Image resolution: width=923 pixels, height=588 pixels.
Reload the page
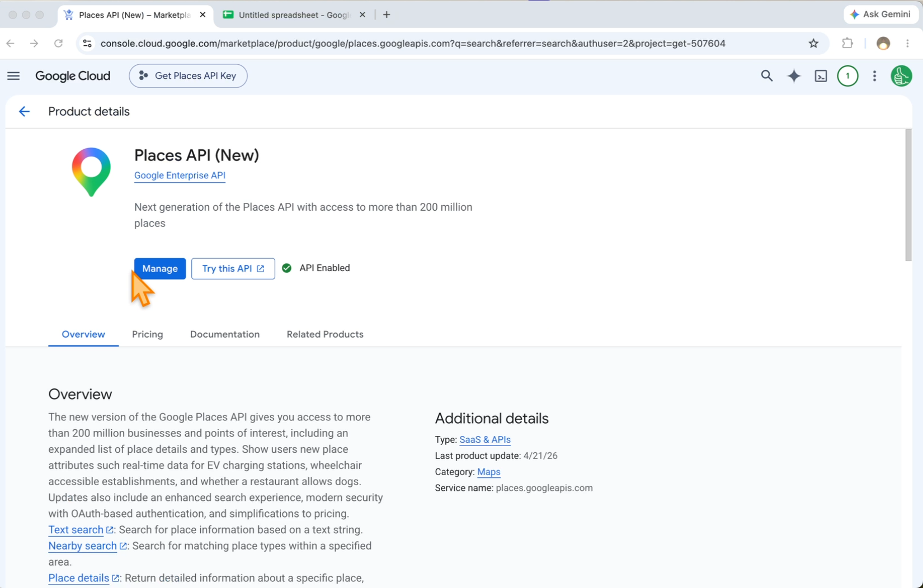point(58,44)
